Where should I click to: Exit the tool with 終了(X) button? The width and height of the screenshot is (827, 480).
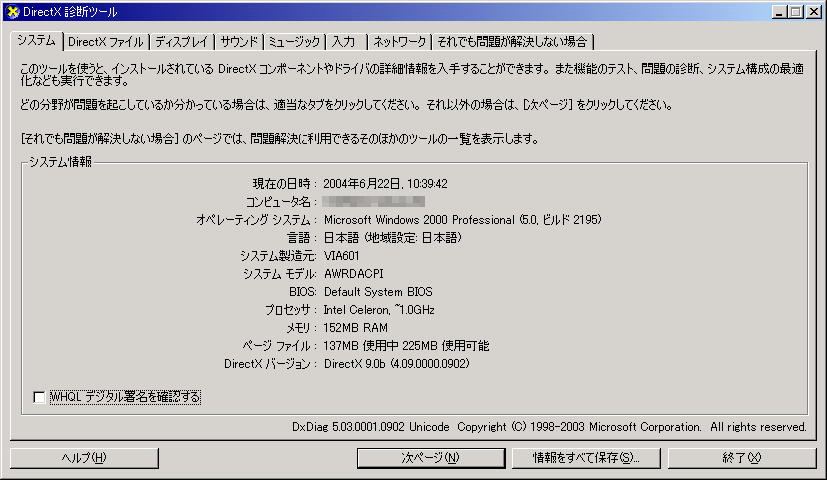coord(742,458)
